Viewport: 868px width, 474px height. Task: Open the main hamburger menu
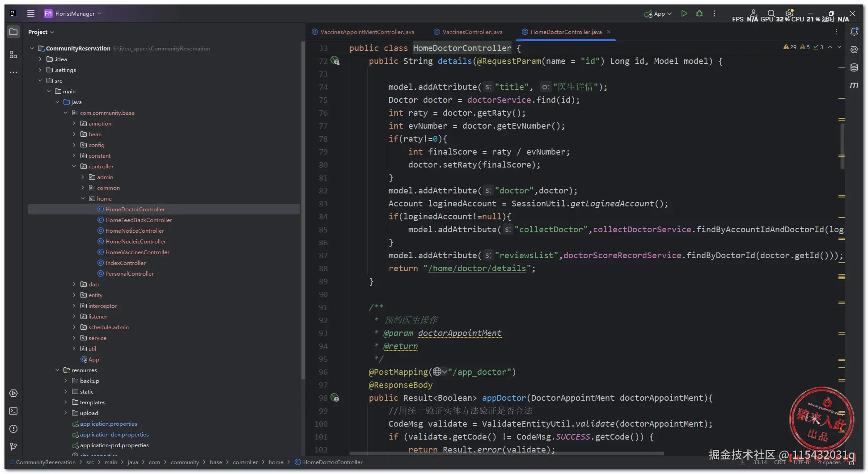(x=30, y=13)
